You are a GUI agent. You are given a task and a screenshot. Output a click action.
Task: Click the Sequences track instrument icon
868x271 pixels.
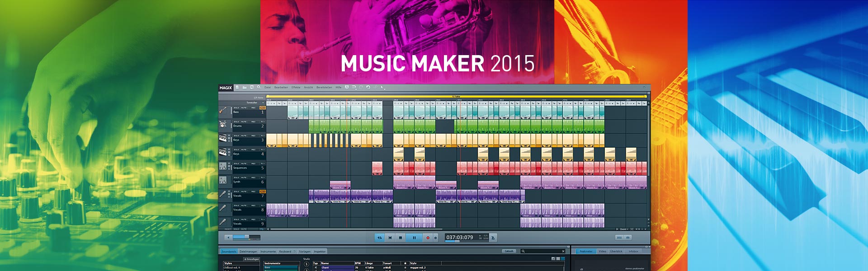tap(223, 167)
